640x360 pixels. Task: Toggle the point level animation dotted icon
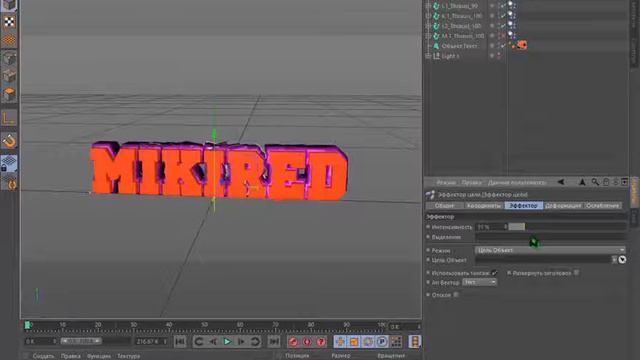coord(396,341)
